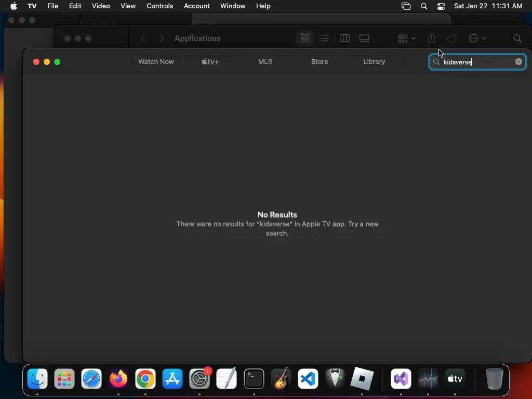Open the Video menu

pyautogui.click(x=101, y=6)
